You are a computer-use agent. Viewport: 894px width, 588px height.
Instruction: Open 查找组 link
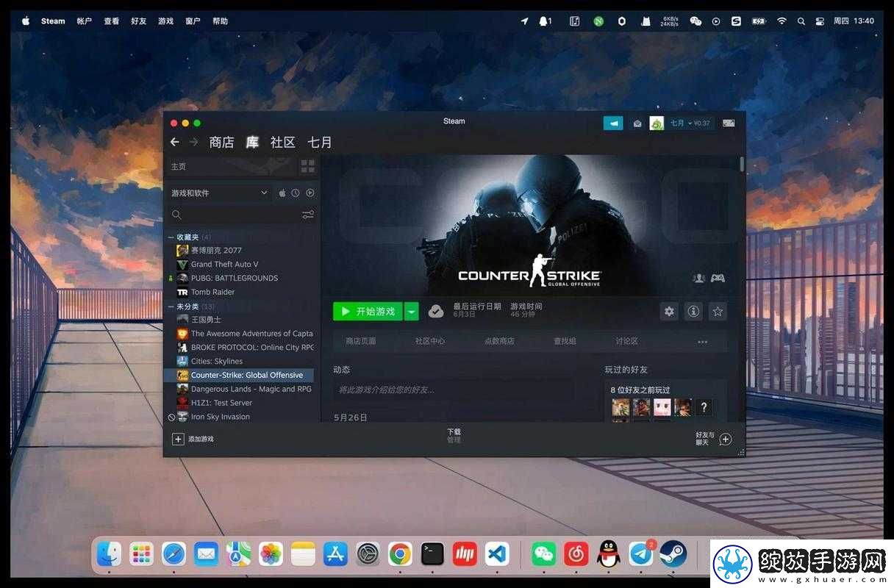coord(565,341)
